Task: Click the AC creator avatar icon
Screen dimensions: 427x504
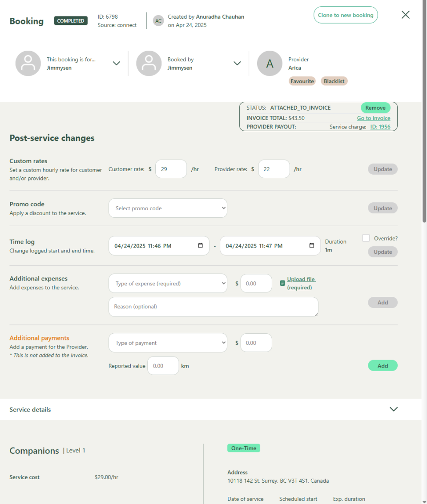Action: [x=158, y=21]
